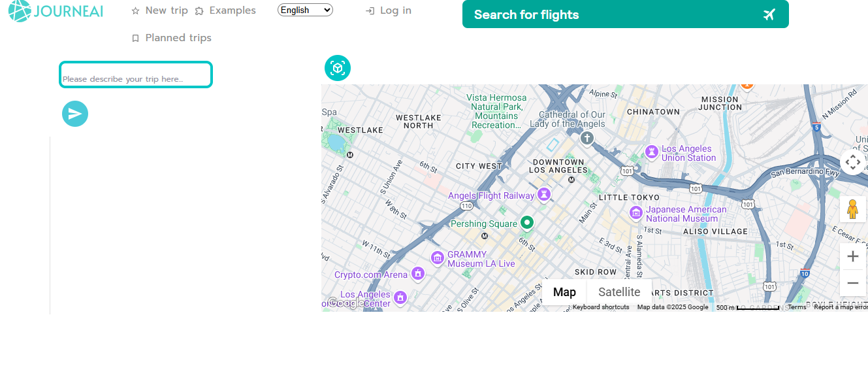Click the metro station marker under Downtown Los Angeles
This screenshot has height=385, width=868.
[571, 179]
